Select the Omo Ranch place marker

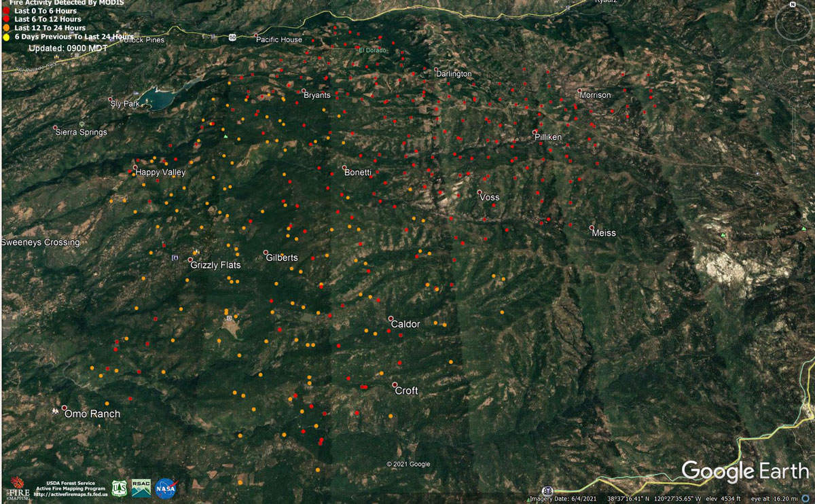click(65, 408)
